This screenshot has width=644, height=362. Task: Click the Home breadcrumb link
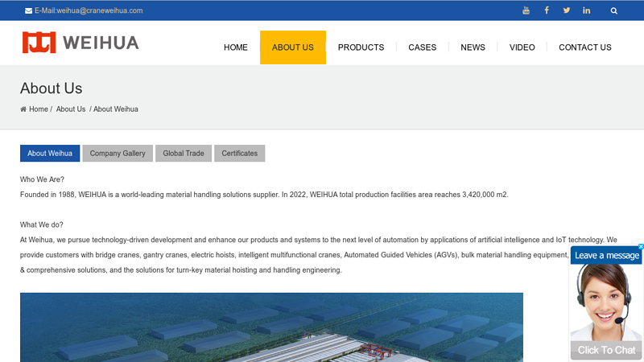pyautogui.click(x=39, y=109)
